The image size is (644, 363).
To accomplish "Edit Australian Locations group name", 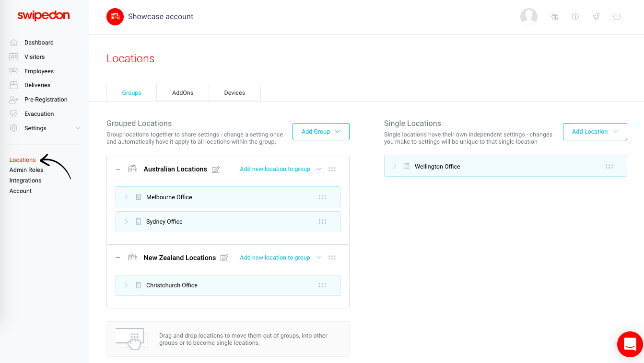I will pyautogui.click(x=216, y=170).
